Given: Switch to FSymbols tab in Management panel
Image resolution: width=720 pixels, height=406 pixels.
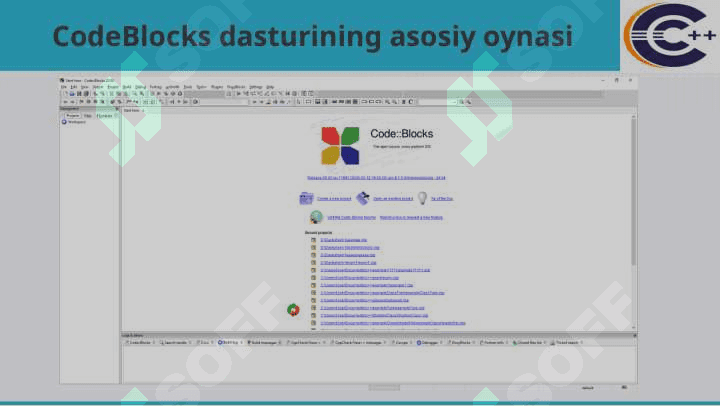Looking at the screenshot, I should point(105,116).
